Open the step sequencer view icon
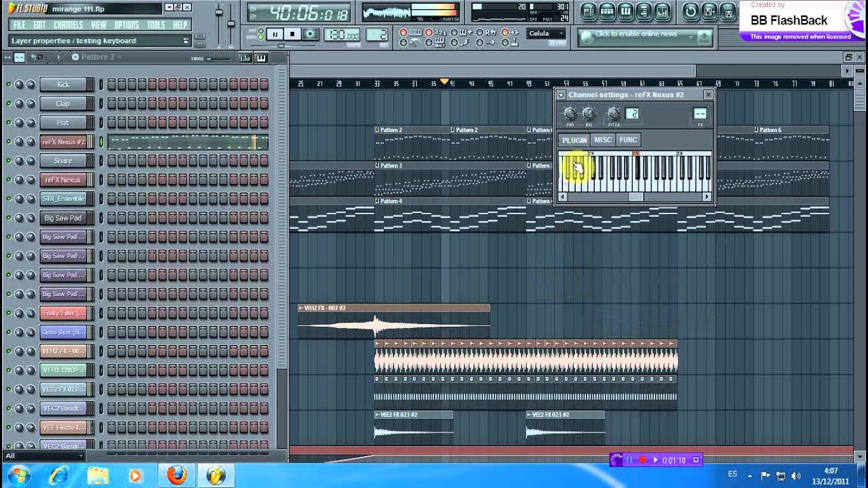Screen dimensions: 868x488 point(607,12)
